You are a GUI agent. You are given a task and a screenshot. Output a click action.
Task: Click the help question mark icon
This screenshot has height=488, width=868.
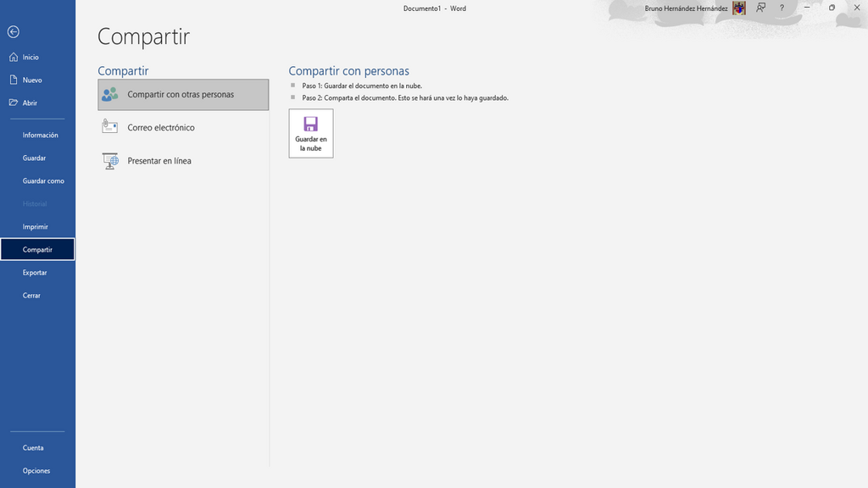pos(782,8)
